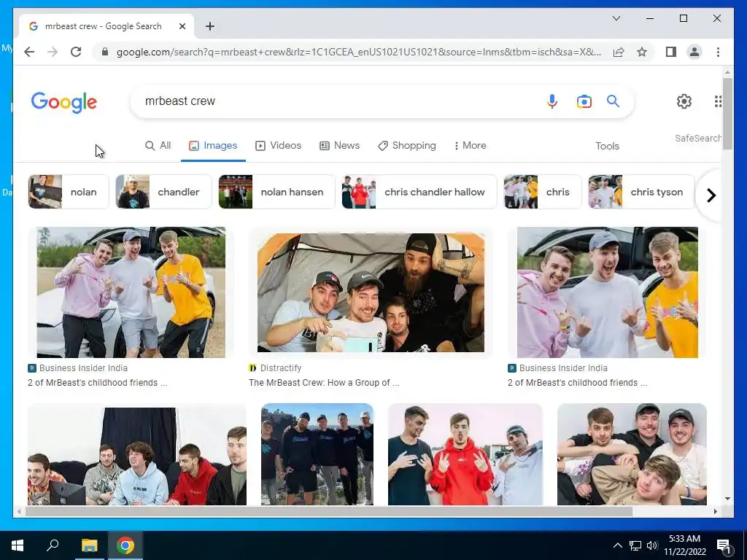Filter results by the nolan chip
The width and height of the screenshot is (747, 560).
pyautogui.click(x=69, y=192)
